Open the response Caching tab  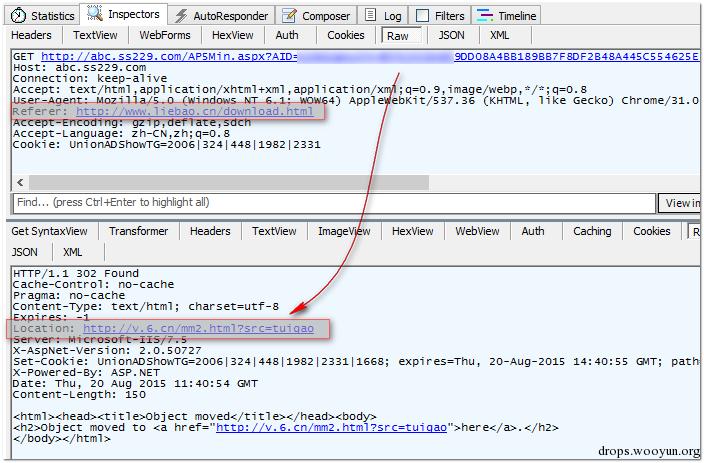592,231
